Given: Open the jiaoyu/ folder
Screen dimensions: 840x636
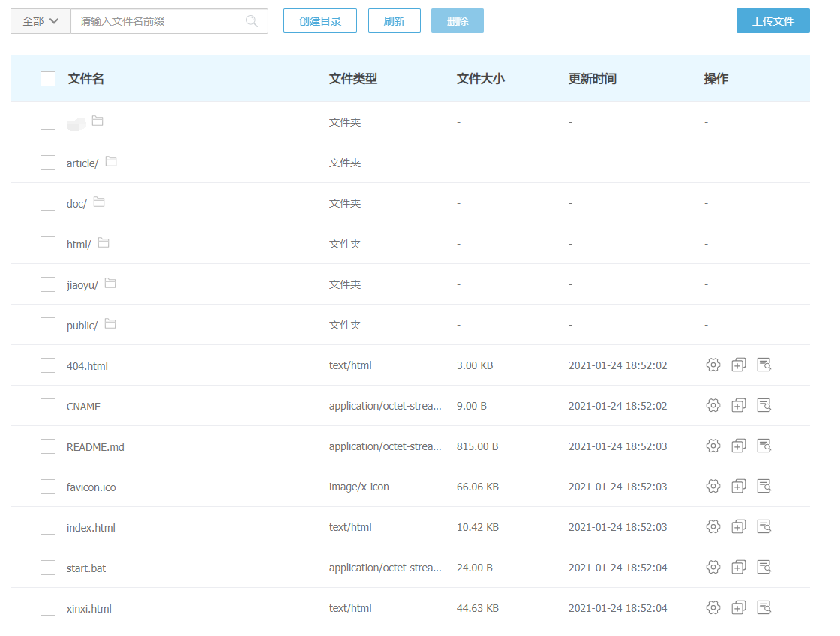Looking at the screenshot, I should [82, 285].
